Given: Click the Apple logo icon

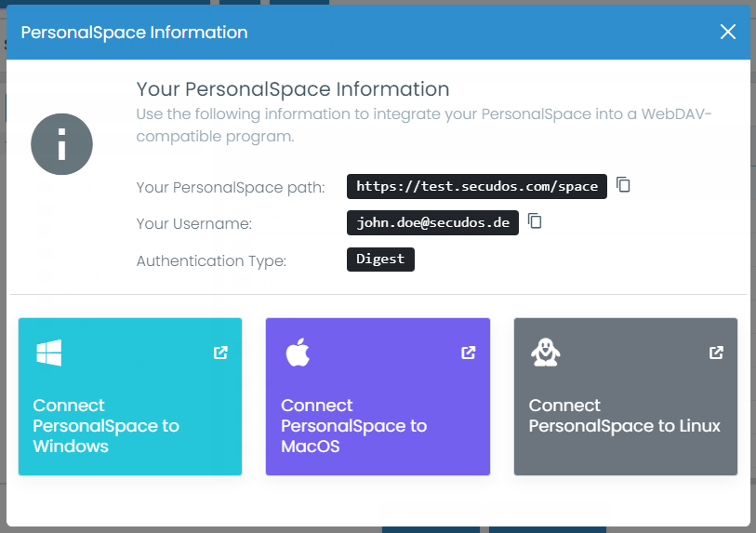Looking at the screenshot, I should pos(298,353).
